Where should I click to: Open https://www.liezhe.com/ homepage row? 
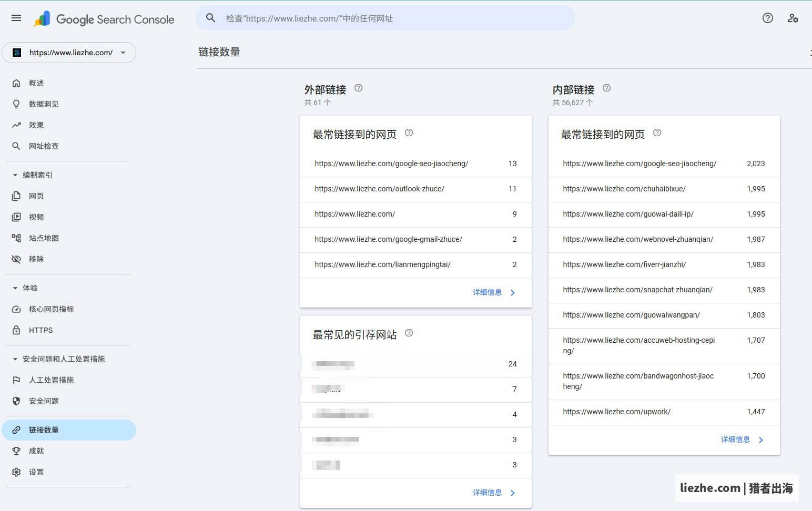click(416, 214)
